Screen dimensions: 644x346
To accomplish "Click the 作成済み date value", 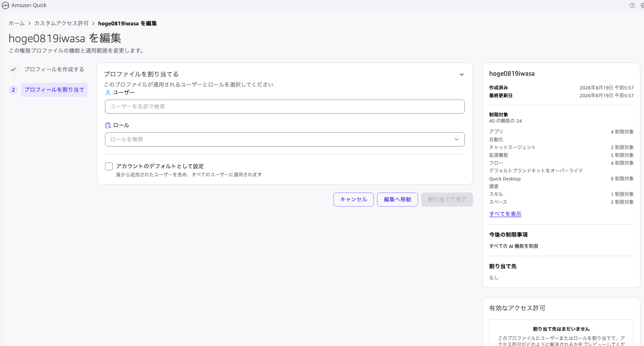I will coord(607,88).
